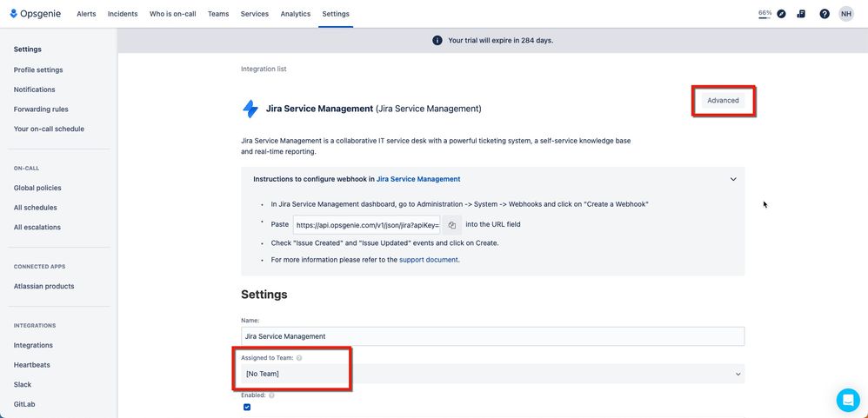Click the Enabled help icon
Screen dimensions: 868x418
(x=271, y=395)
